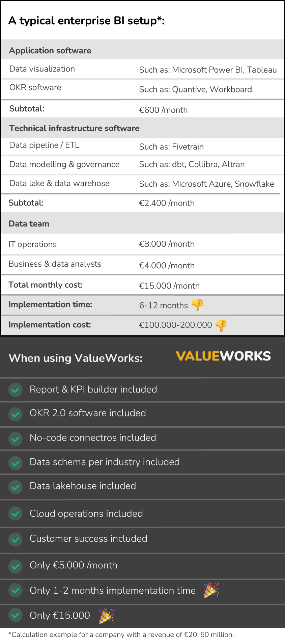Select the Data team section header
Screen dimensions: 285x644
[x=29, y=224]
